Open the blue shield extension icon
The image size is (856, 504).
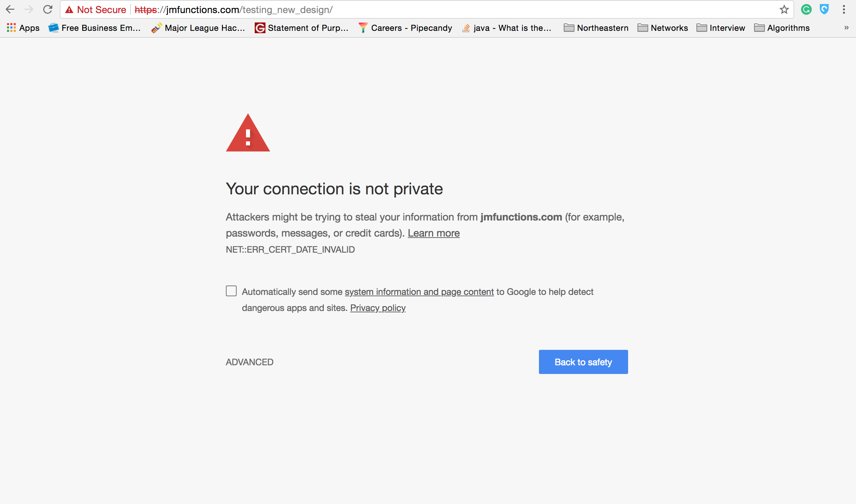coord(824,9)
